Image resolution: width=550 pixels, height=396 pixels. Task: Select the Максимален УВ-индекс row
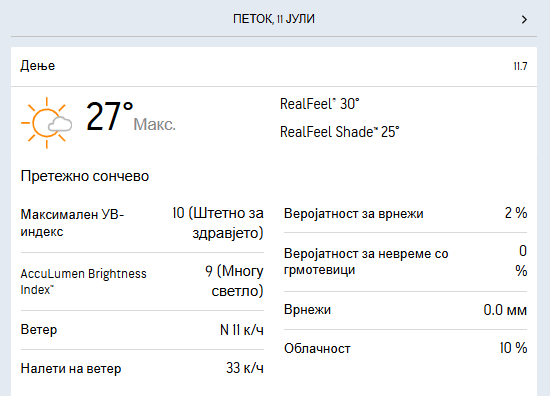[x=142, y=223]
